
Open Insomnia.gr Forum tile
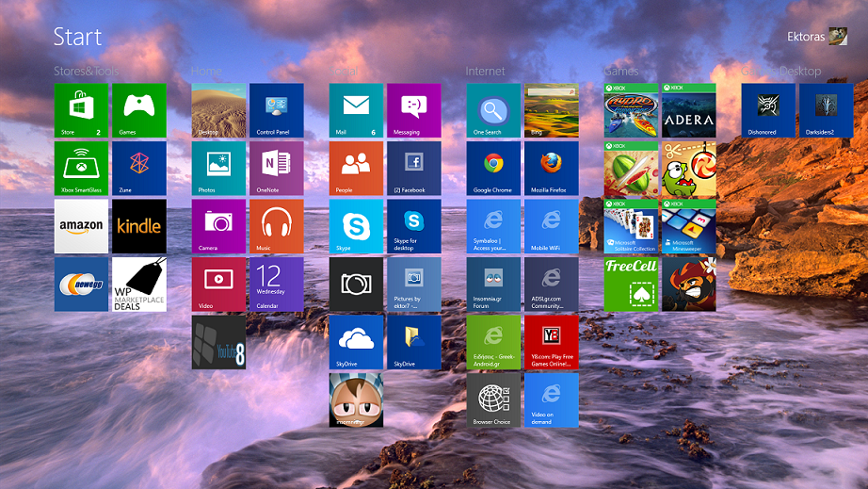click(x=493, y=285)
